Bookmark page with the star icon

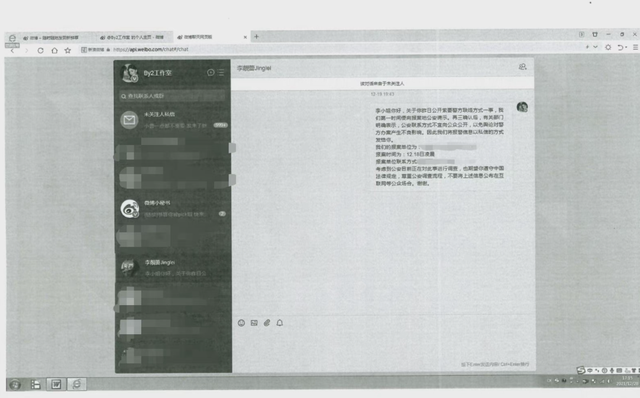click(x=68, y=50)
